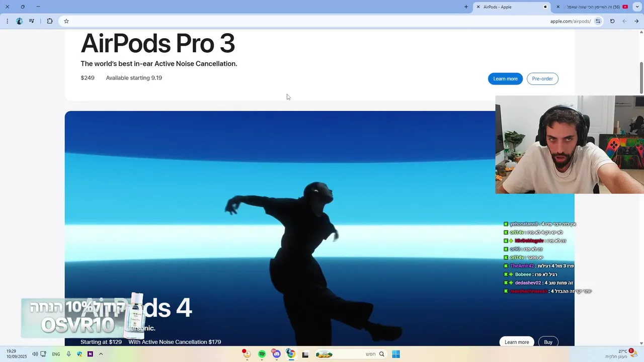Open the black-square app icon on taskbar
Viewport: 644px width, 362px height.
[x=305, y=354]
